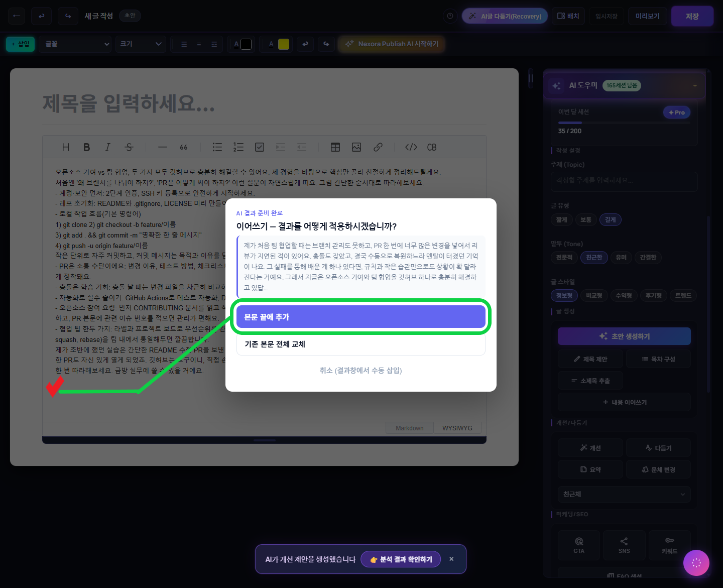Click the insert link icon

(378, 147)
